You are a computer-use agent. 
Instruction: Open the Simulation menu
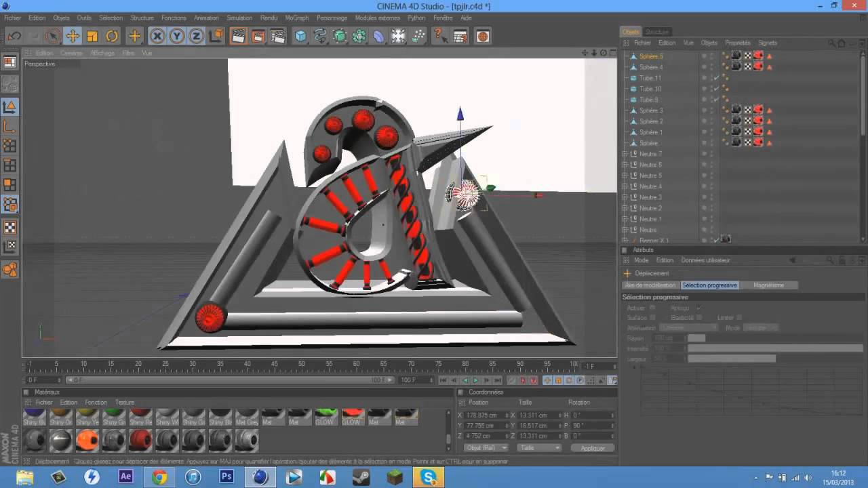pyautogui.click(x=239, y=18)
